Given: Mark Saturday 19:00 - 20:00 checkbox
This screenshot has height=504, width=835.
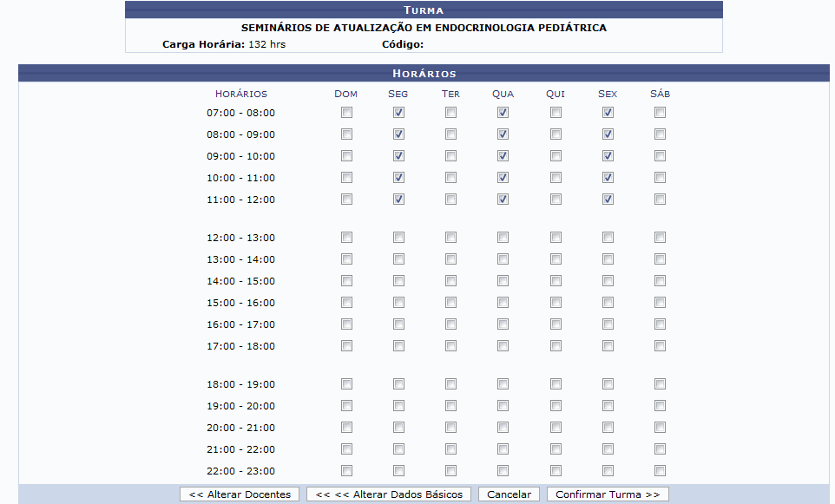Looking at the screenshot, I should coord(660,406).
